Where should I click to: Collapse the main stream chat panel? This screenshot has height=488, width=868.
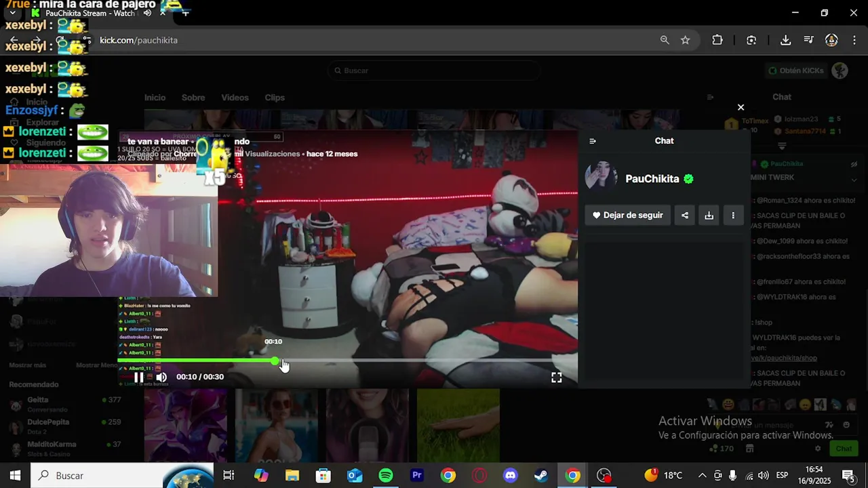pos(710,98)
